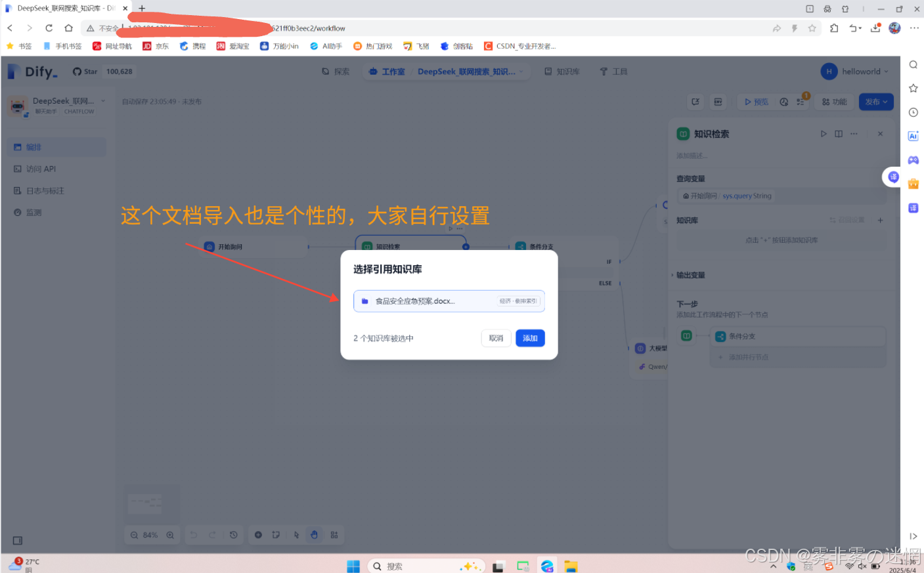Reload the browser page
Viewport: 924px width, 573px height.
pyautogui.click(x=49, y=28)
